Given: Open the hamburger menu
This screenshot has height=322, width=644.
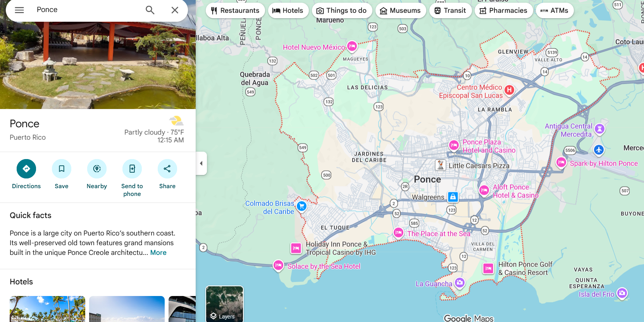Looking at the screenshot, I should [x=19, y=10].
